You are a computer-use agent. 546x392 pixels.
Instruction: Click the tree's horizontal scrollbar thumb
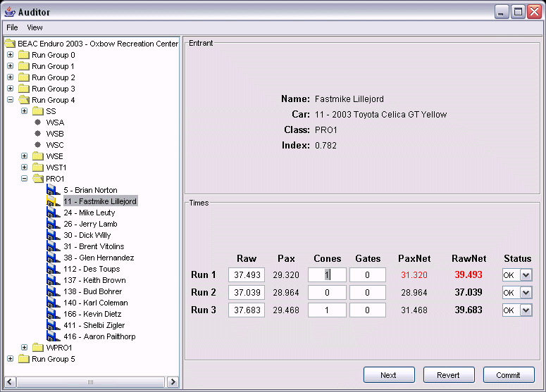point(90,382)
